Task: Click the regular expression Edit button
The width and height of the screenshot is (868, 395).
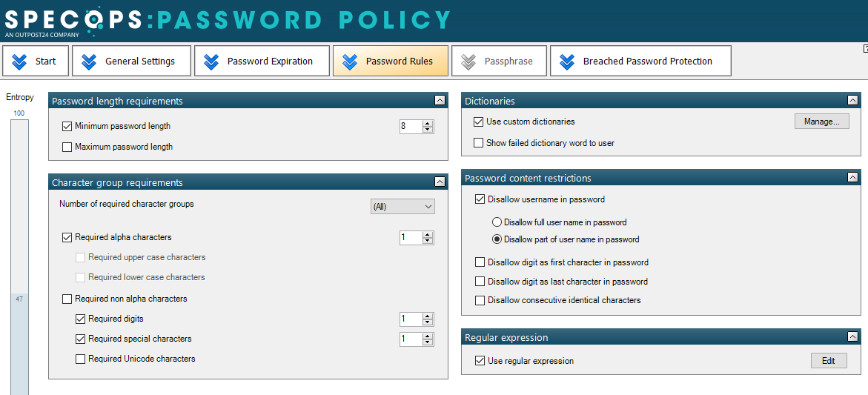Action: (829, 361)
